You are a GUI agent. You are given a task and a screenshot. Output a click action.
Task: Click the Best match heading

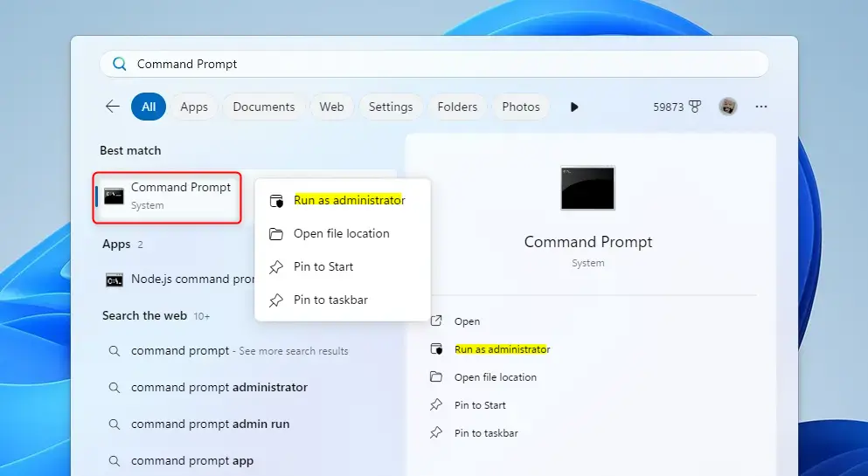(130, 150)
